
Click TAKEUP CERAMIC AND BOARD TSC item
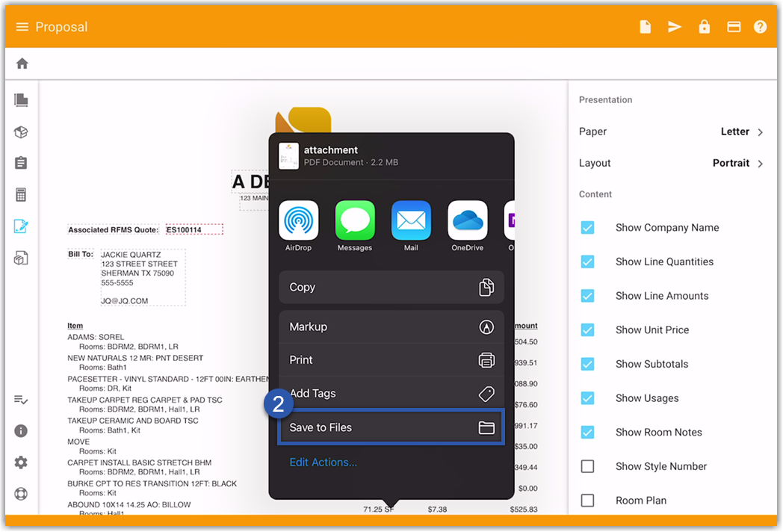(133, 421)
